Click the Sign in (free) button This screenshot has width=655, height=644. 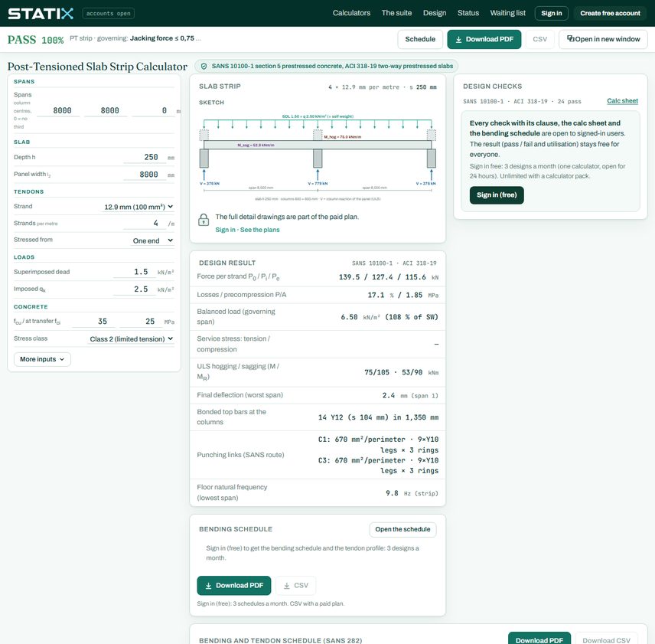point(497,195)
